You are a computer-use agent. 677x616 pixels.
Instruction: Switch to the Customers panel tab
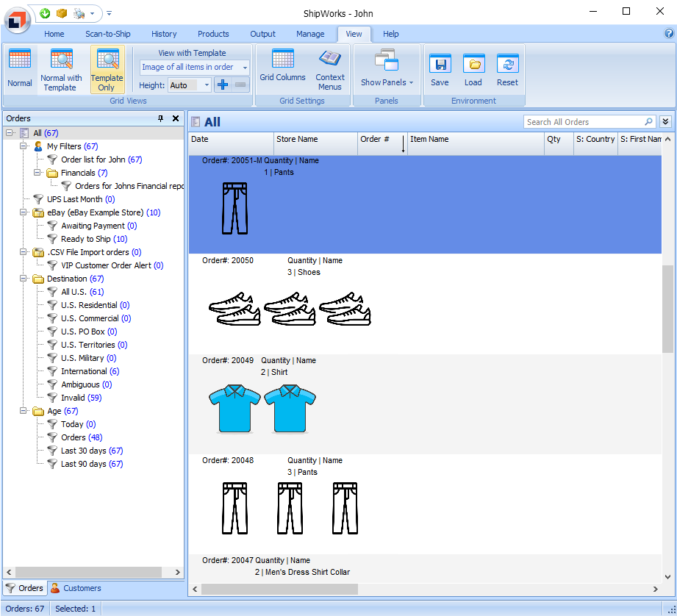click(76, 588)
